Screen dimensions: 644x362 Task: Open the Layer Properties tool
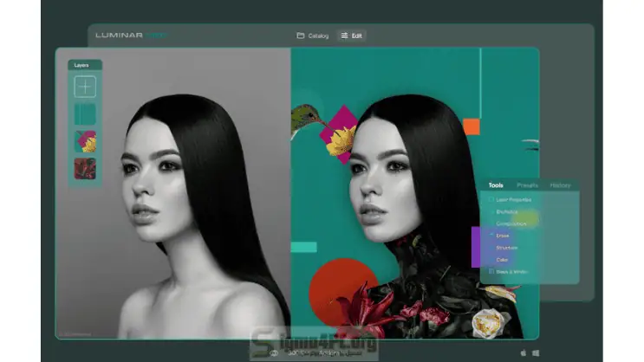[513, 200]
